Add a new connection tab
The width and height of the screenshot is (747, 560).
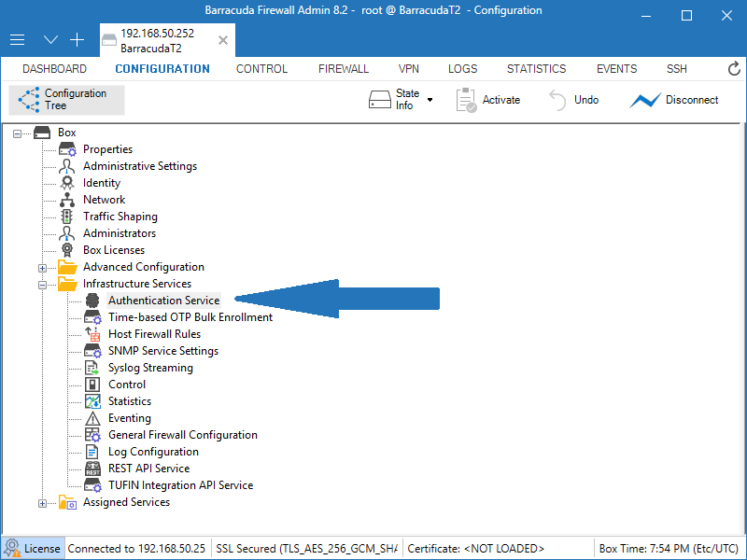click(77, 40)
